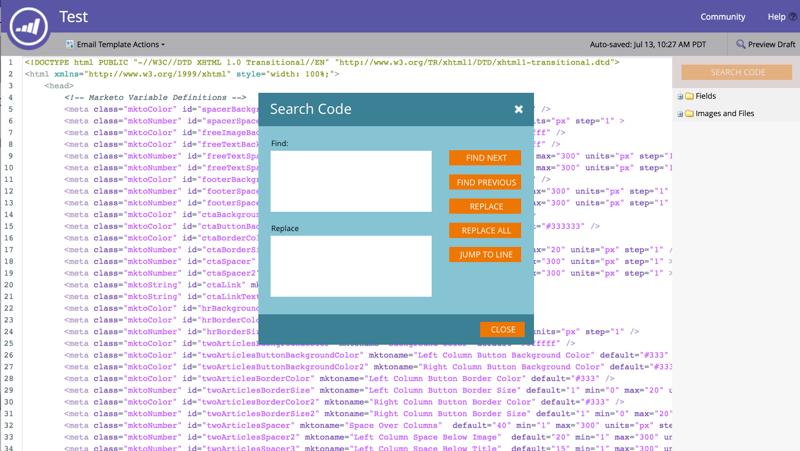The image size is (800, 451).
Task: Click the Preview Draft magnifier icon
Action: tap(740, 44)
